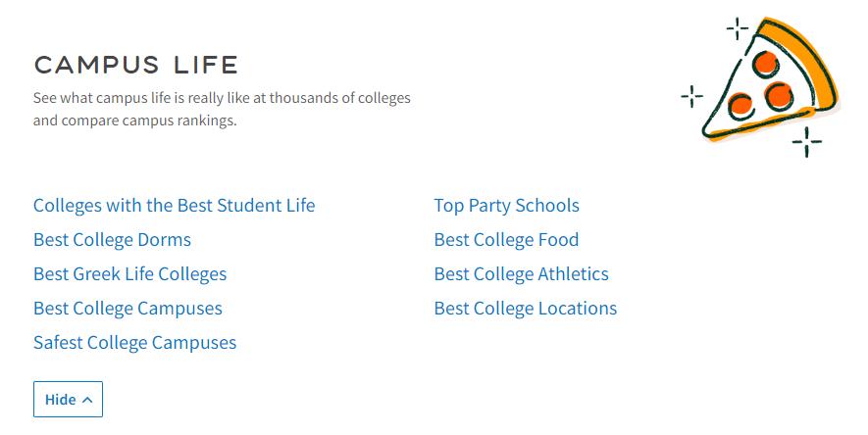The height and width of the screenshot is (435, 868).
Task: Go to Best College Athletics
Action: [x=521, y=274]
